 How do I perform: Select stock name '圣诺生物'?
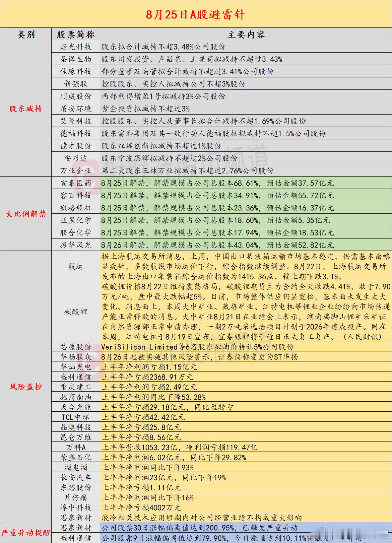pos(76,59)
